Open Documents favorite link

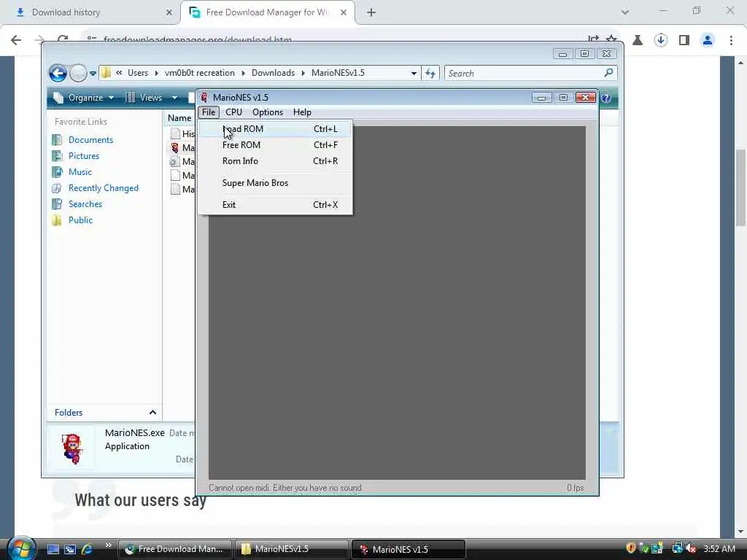coord(91,140)
